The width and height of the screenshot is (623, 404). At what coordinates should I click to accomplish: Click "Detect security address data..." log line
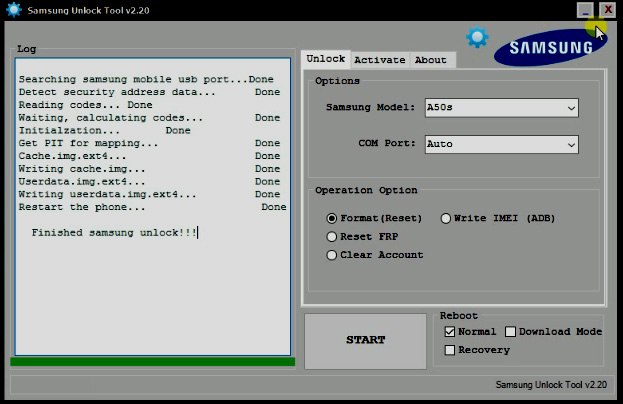click(149, 92)
